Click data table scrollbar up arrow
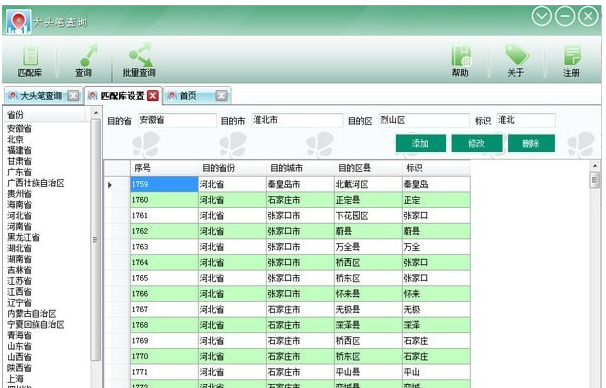 tap(595, 166)
